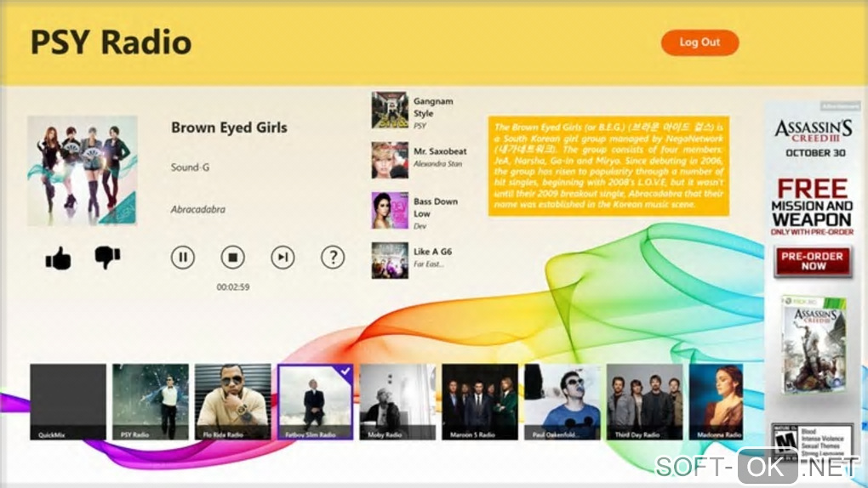Click the Bass Down Low song title
Viewport: 868px width, 488px height.
point(436,207)
